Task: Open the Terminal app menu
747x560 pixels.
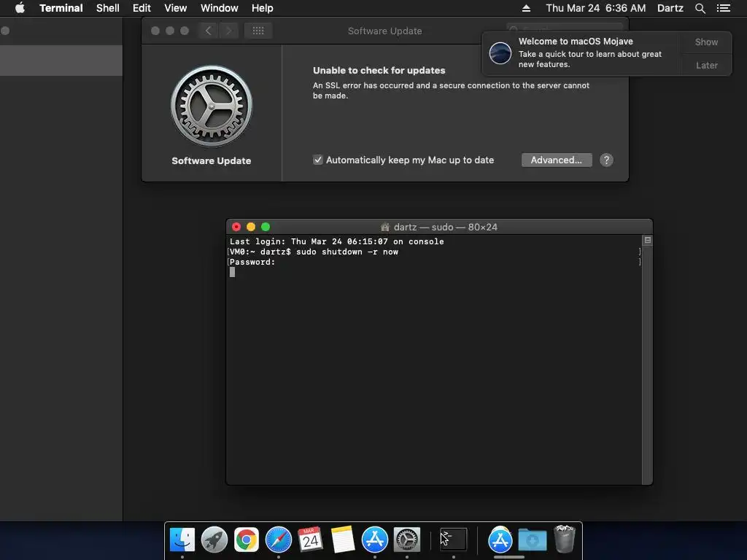Action: (x=61, y=8)
